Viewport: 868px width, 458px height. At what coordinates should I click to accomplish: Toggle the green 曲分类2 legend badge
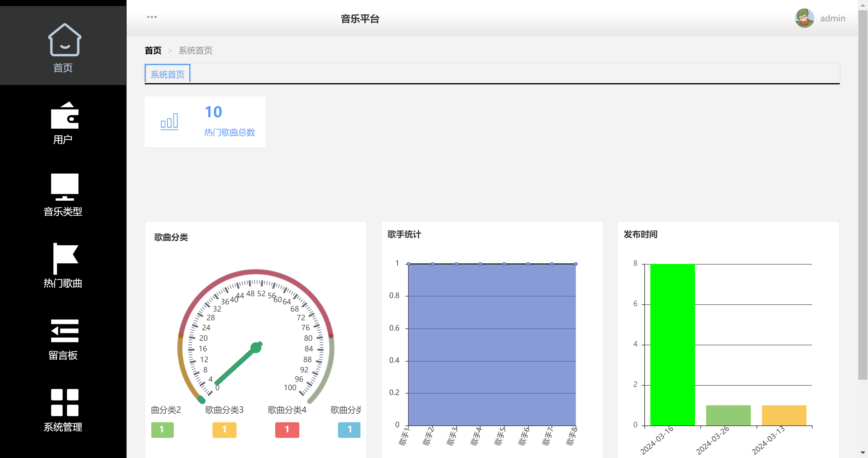[x=162, y=430]
